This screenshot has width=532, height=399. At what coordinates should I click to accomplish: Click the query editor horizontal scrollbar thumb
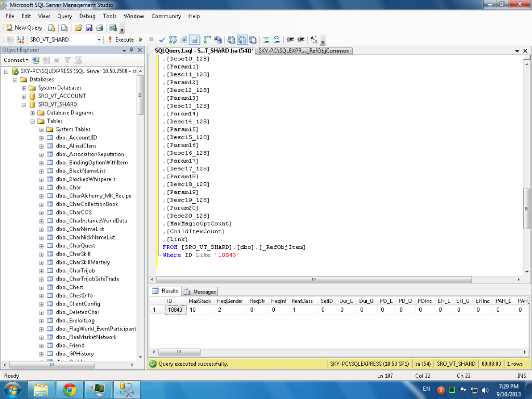(314, 280)
